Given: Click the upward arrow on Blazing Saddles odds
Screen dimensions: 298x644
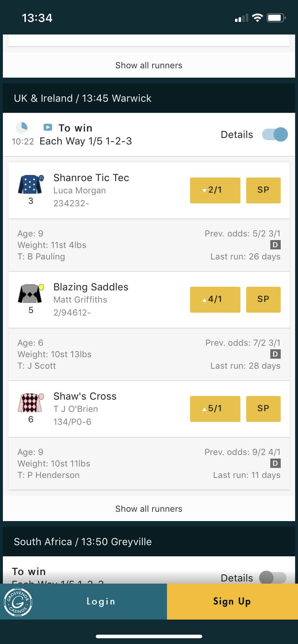Looking at the screenshot, I should pyautogui.click(x=204, y=299).
